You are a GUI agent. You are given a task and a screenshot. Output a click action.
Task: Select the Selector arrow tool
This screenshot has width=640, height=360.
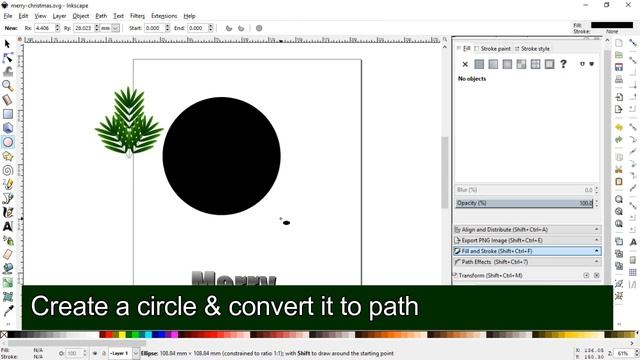click(x=7, y=44)
